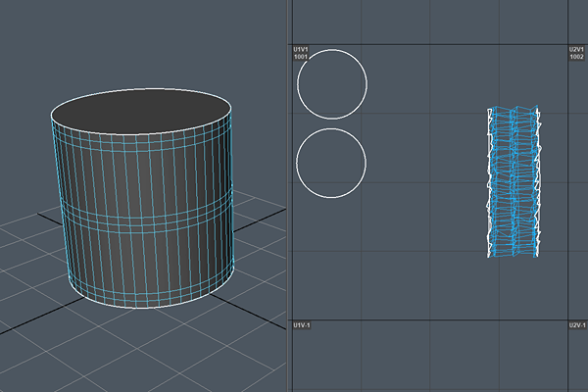
Task: Click the distorted blue side UV shell
Action: pos(514,183)
